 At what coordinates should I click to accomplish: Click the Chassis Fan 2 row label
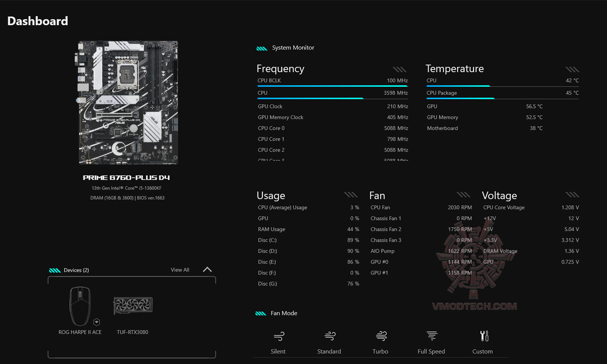click(x=386, y=229)
